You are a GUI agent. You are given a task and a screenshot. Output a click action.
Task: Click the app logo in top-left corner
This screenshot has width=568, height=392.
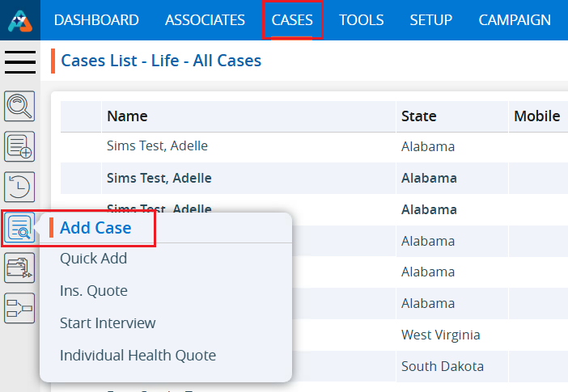pyautogui.click(x=19, y=20)
